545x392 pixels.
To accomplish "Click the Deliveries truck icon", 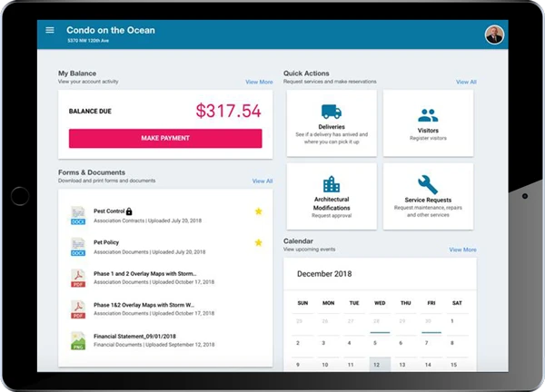I will tap(332, 112).
